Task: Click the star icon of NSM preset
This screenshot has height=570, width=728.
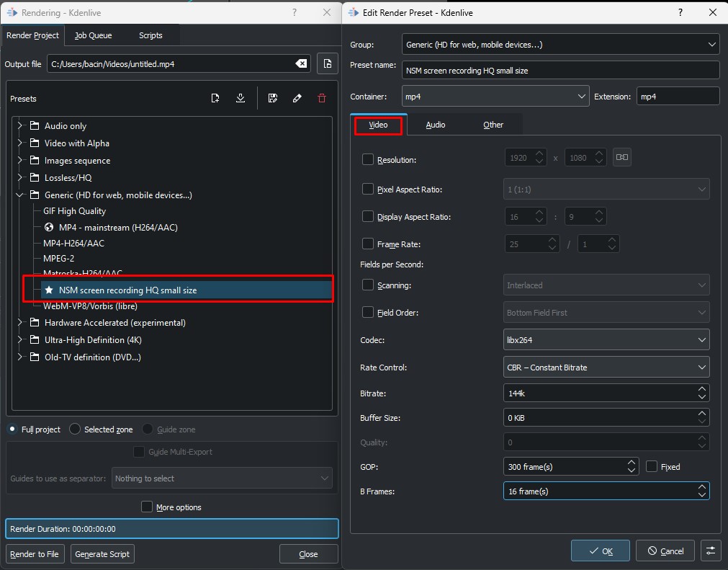Action: click(49, 290)
